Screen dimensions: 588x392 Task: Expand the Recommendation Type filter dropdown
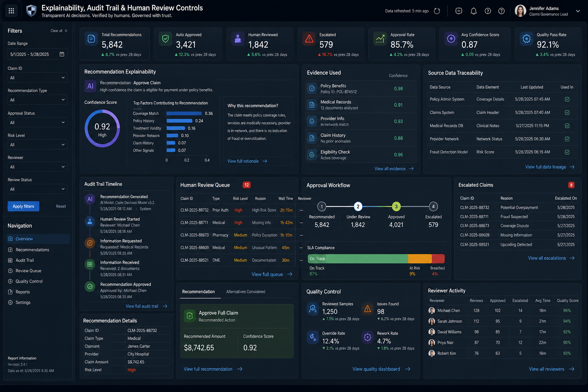38,100
